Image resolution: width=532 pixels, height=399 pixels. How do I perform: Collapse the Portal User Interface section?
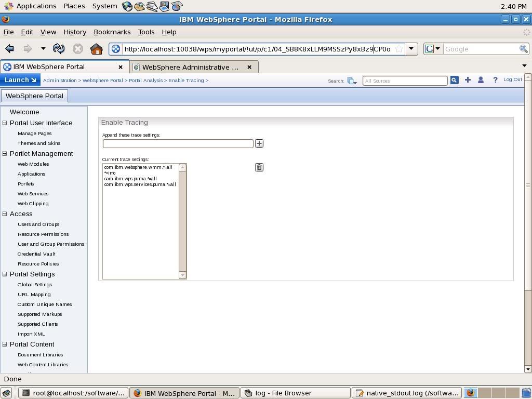point(4,123)
